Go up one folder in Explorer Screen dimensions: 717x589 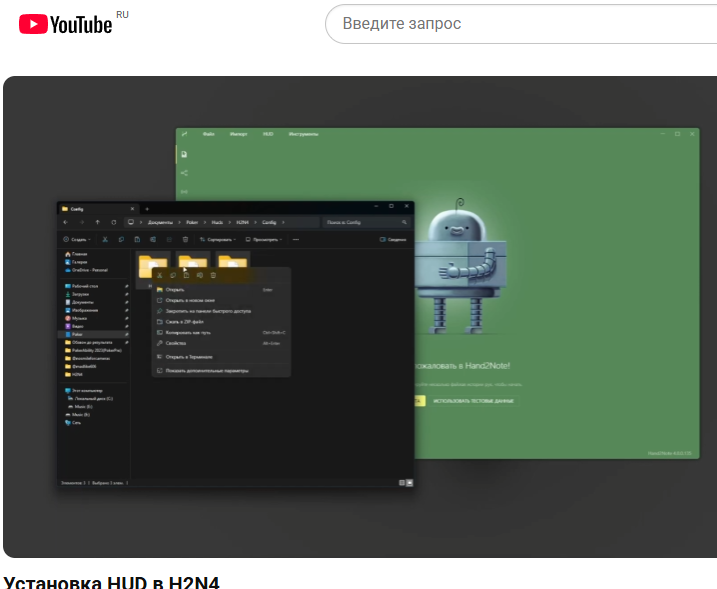pyautogui.click(x=97, y=222)
